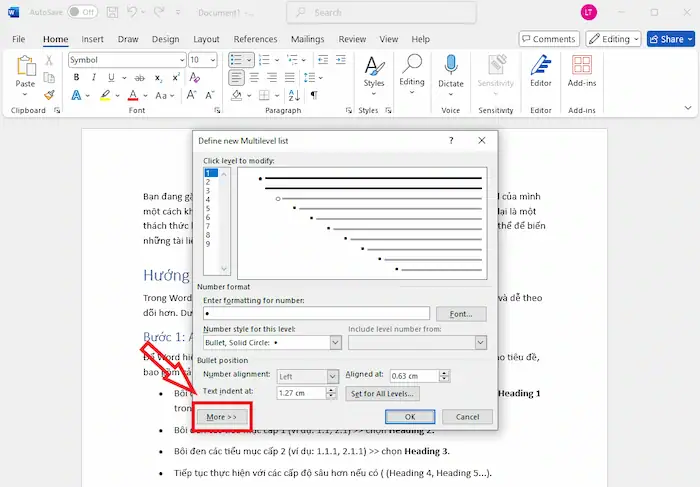
Task: Open the Editing mode dropdown
Action: (x=615, y=39)
